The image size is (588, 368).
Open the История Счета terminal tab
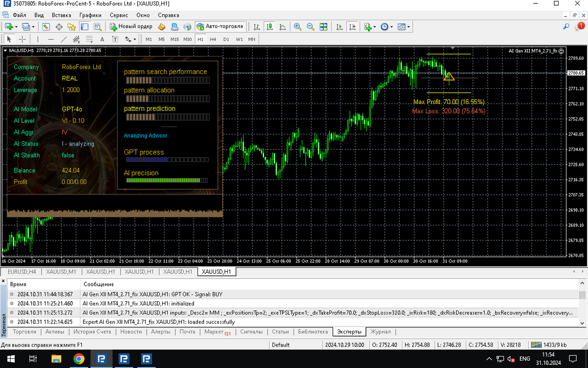coord(93,332)
